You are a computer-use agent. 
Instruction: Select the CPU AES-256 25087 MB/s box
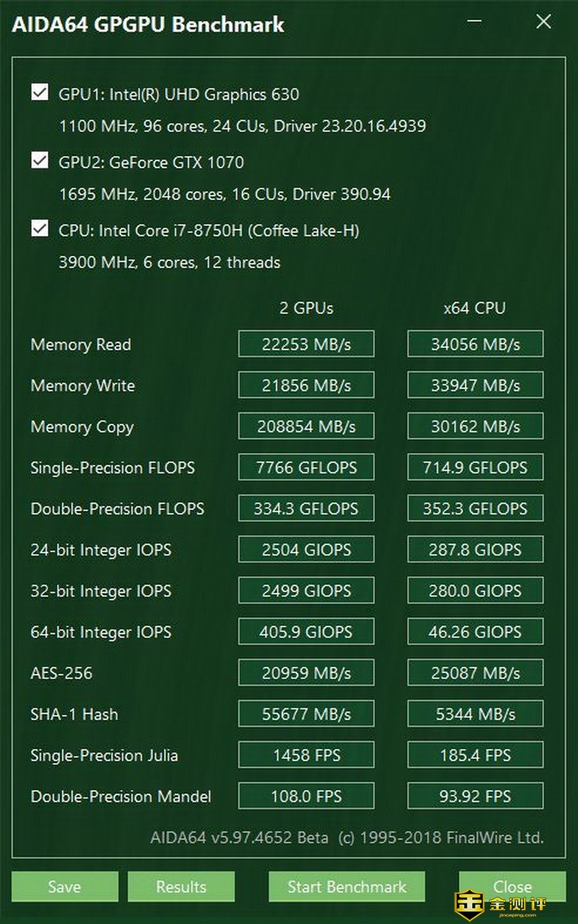click(475, 673)
